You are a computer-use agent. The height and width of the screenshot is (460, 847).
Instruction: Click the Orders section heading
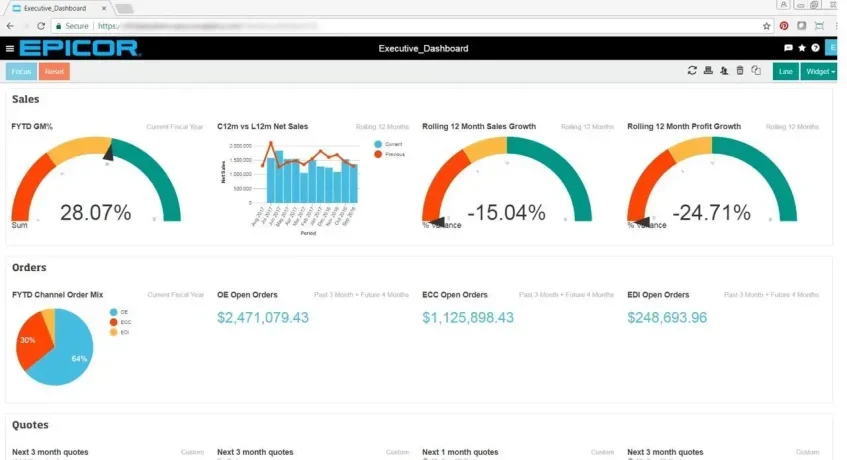coord(29,268)
